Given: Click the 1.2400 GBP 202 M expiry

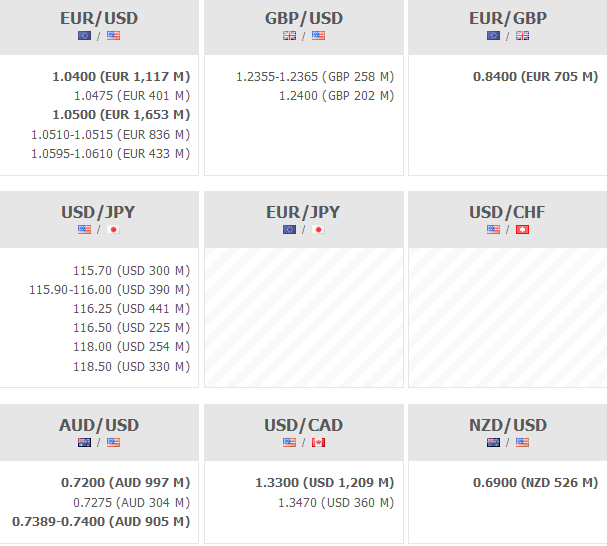Looking at the screenshot, I should tap(336, 96).
